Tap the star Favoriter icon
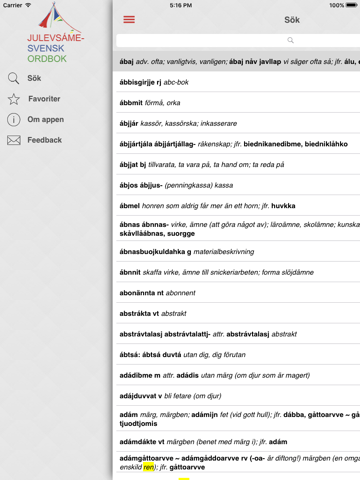Image resolution: width=360 pixels, height=480 pixels. point(14,99)
